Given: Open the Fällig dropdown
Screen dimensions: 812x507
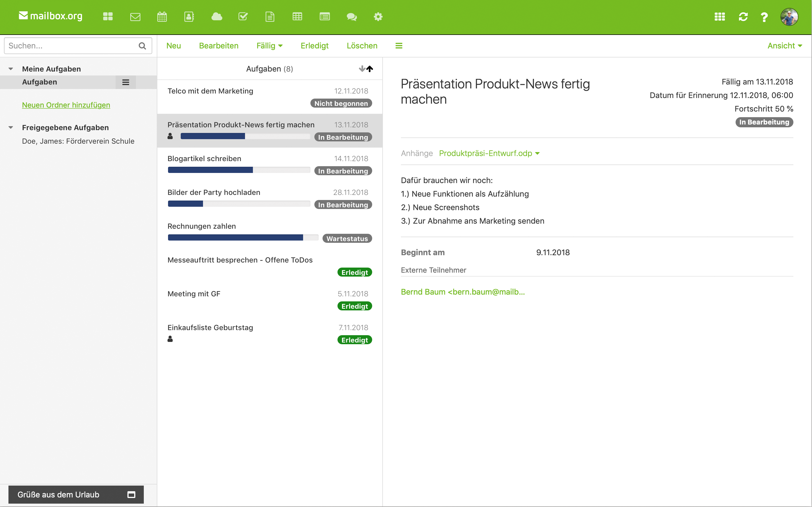Looking at the screenshot, I should (270, 46).
